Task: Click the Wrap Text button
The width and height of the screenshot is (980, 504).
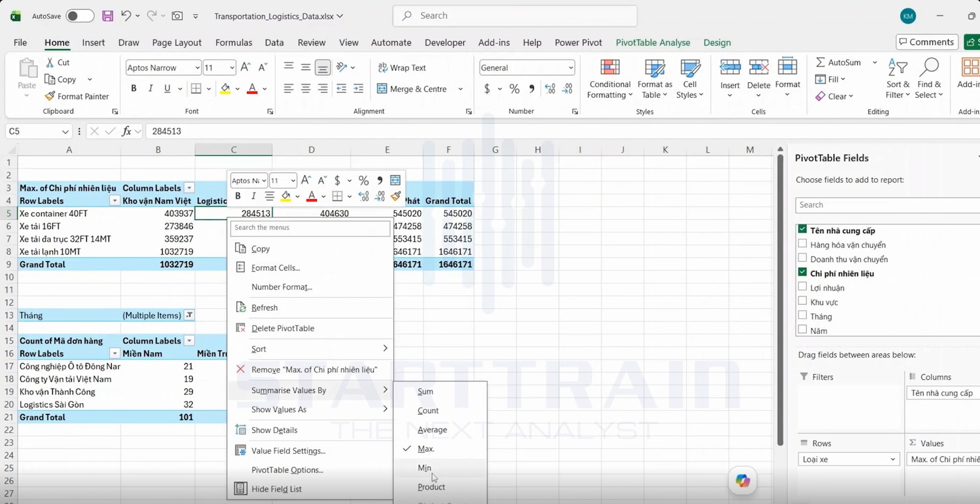Action: [402, 68]
